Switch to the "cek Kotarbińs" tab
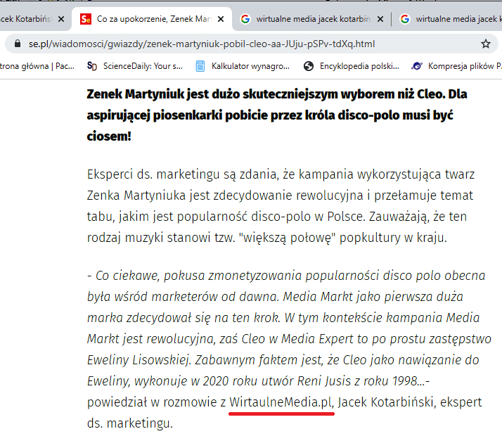502x448 pixels. click(x=34, y=19)
